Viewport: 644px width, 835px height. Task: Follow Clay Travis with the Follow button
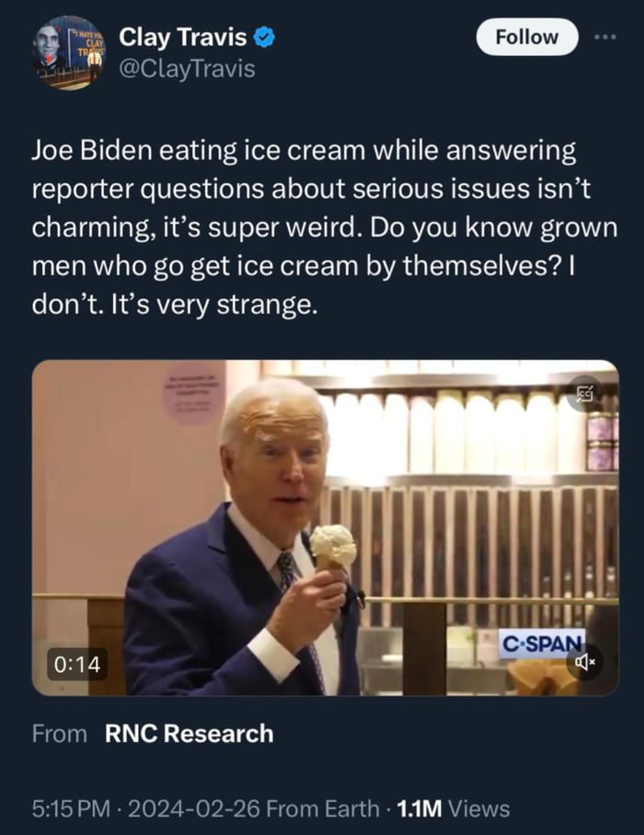526,37
